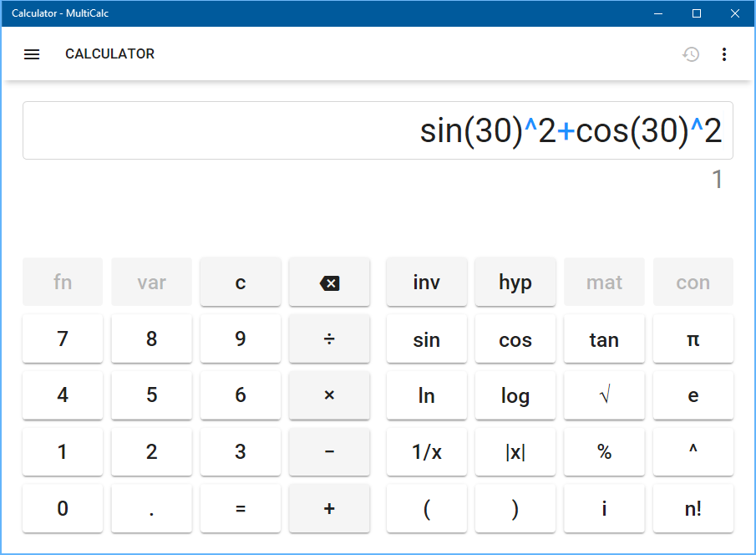Insert the pi constant
The height and width of the screenshot is (555, 756).
693,339
